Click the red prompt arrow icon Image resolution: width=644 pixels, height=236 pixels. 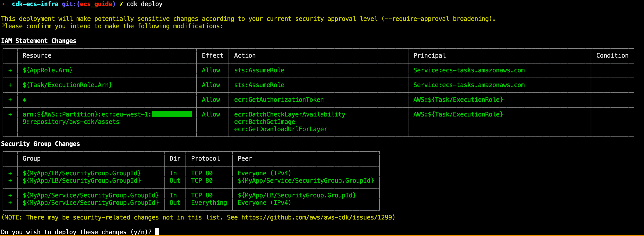click(x=3, y=4)
